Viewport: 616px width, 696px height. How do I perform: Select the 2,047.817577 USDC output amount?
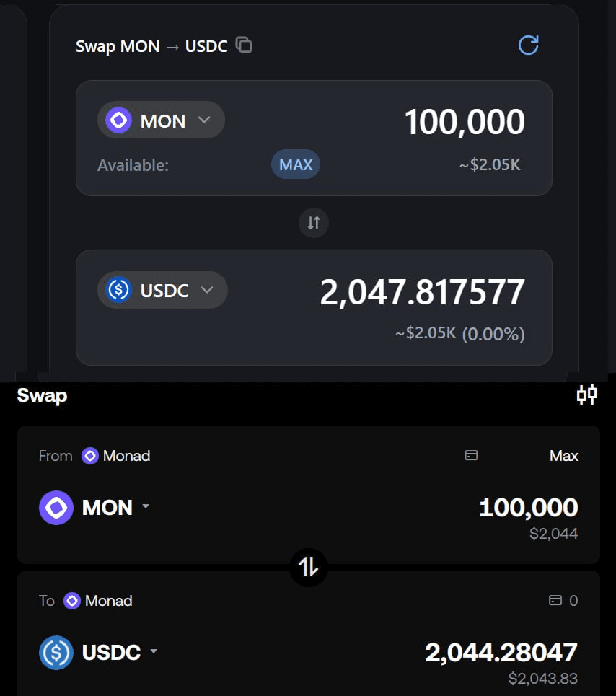coord(422,292)
